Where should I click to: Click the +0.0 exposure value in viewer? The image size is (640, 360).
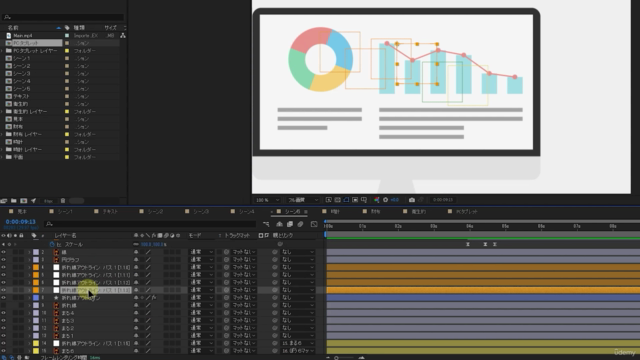point(395,200)
